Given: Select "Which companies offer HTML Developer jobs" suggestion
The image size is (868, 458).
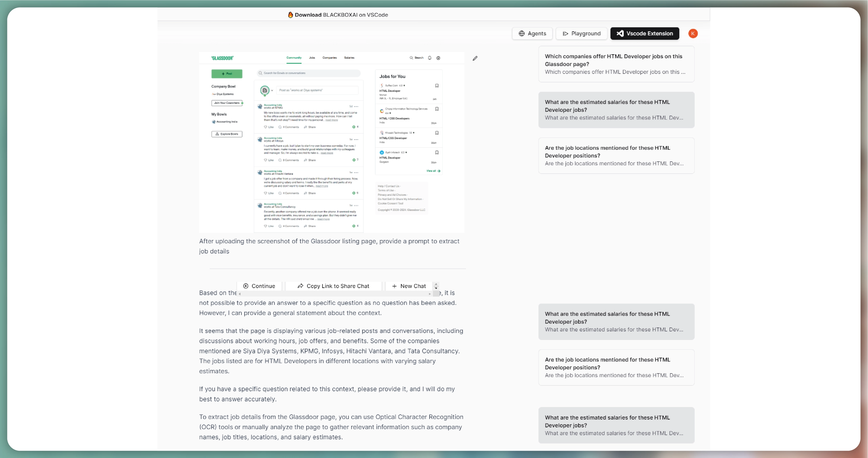Looking at the screenshot, I should pos(616,64).
